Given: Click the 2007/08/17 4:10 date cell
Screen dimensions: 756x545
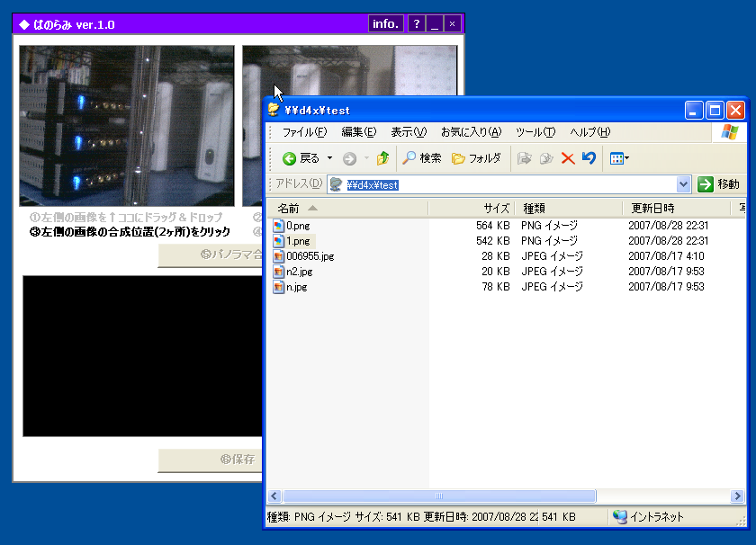Looking at the screenshot, I should click(x=666, y=256).
